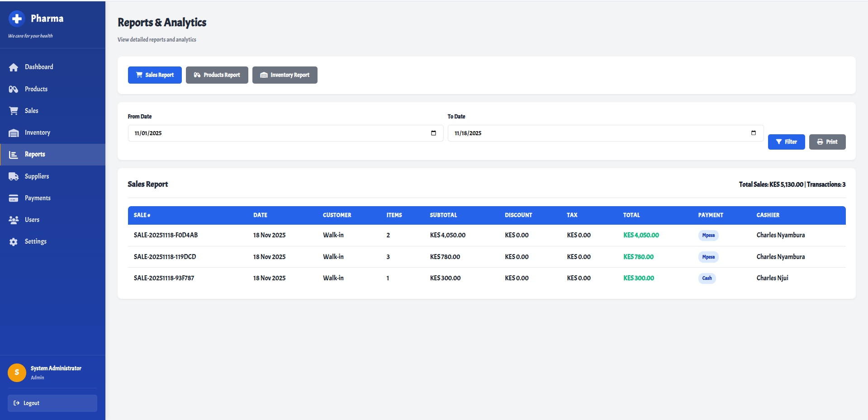Open the To Date calendar picker
The height and width of the screenshot is (420, 868).
click(x=753, y=133)
